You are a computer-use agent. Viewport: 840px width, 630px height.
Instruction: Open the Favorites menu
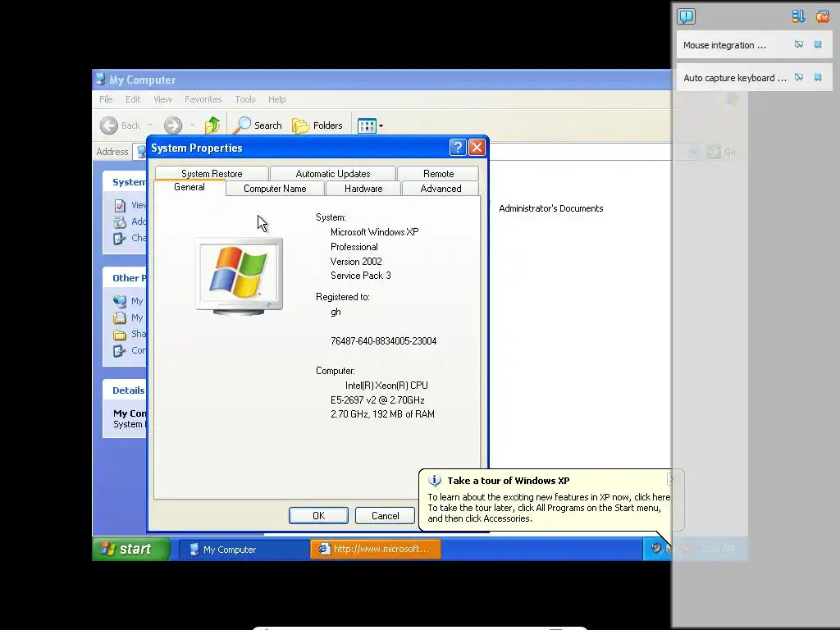(x=203, y=99)
